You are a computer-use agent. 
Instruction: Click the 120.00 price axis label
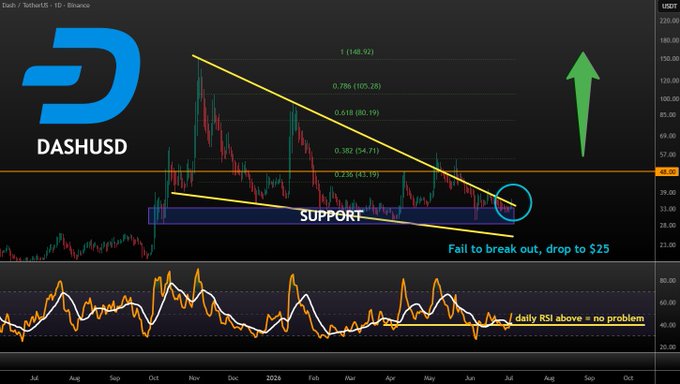[669, 80]
